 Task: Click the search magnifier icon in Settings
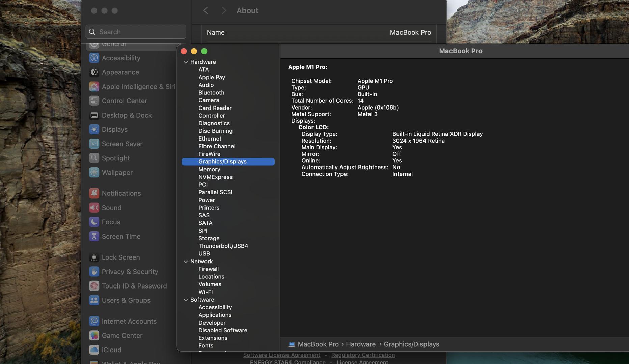[x=92, y=32]
